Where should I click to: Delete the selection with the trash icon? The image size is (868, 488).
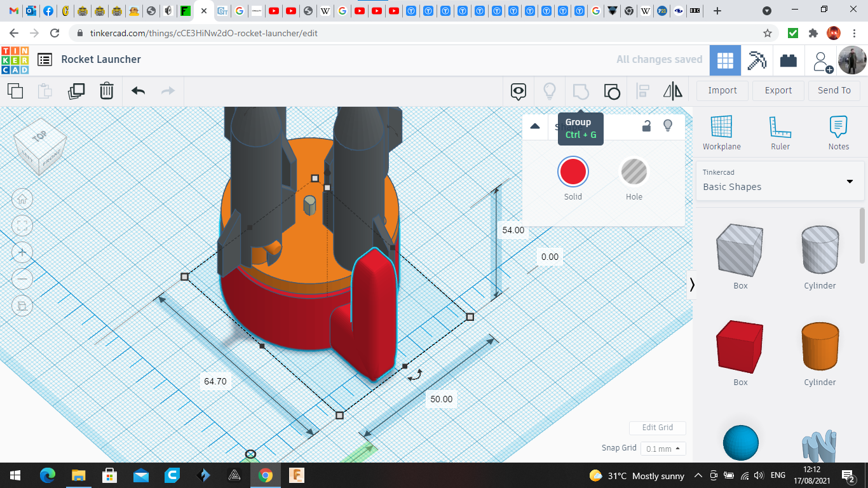click(x=107, y=91)
